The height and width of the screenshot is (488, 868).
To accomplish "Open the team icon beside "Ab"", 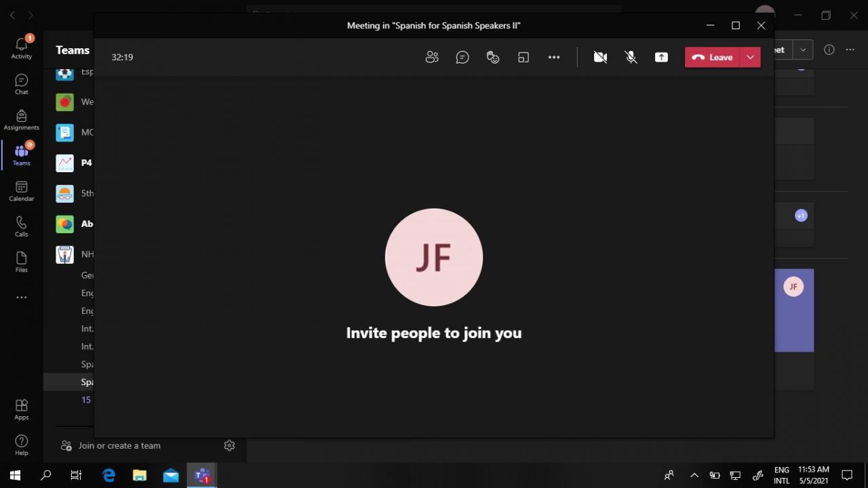I will point(65,224).
